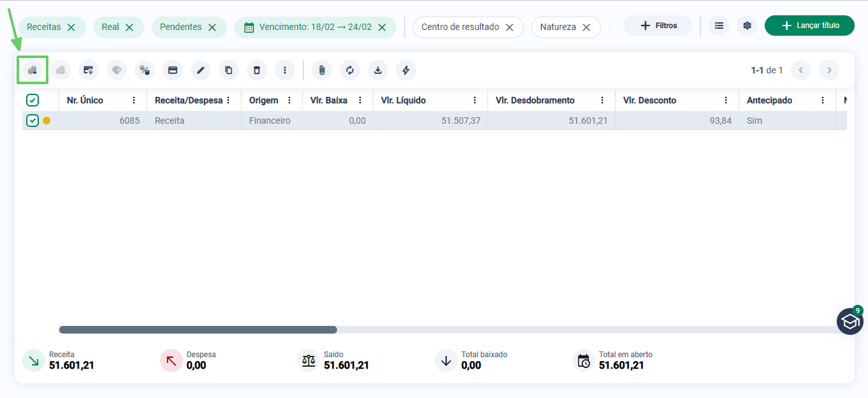
Task: Click the Pendentes filter chip label
Action: pyautogui.click(x=181, y=27)
